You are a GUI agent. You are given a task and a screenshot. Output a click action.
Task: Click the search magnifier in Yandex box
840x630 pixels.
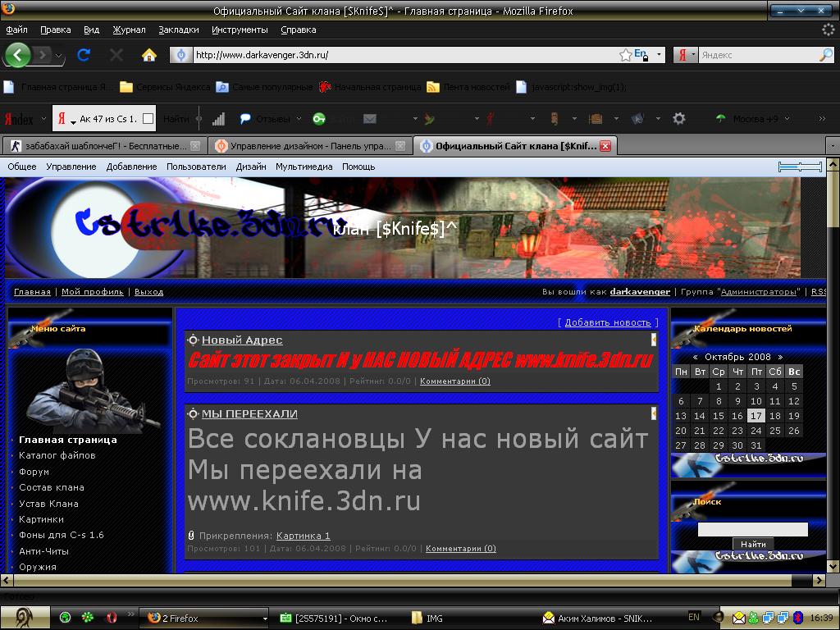825,55
